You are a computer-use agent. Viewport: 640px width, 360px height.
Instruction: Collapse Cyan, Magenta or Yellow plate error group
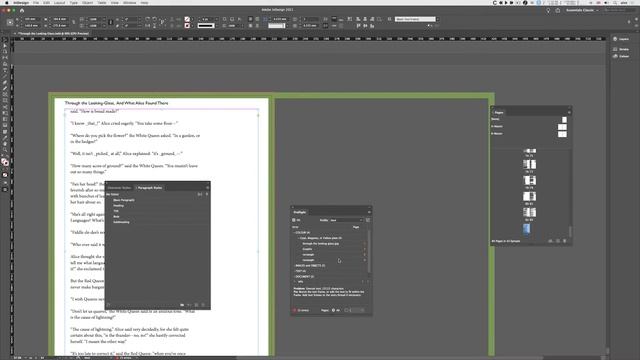(x=298, y=238)
